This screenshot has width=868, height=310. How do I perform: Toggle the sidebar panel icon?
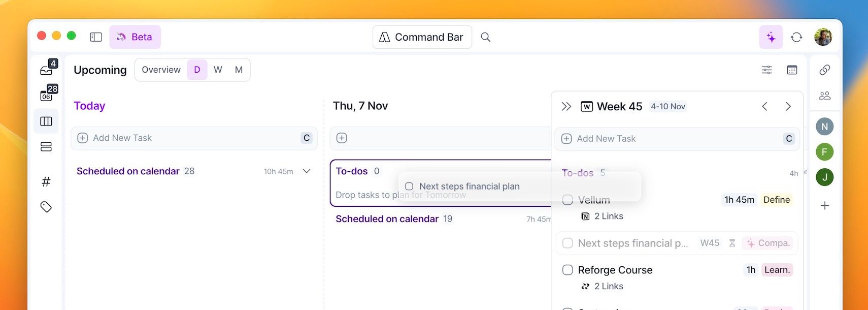pyautogui.click(x=96, y=37)
